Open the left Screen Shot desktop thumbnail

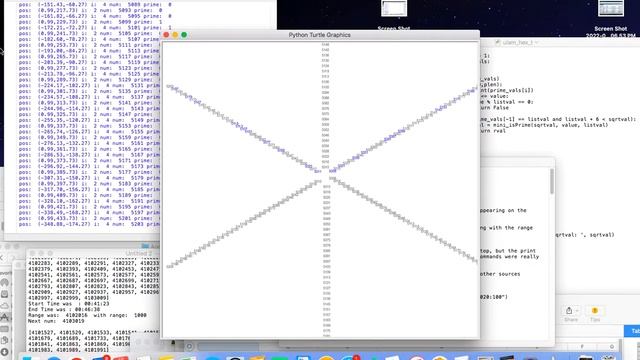(x=394, y=9)
